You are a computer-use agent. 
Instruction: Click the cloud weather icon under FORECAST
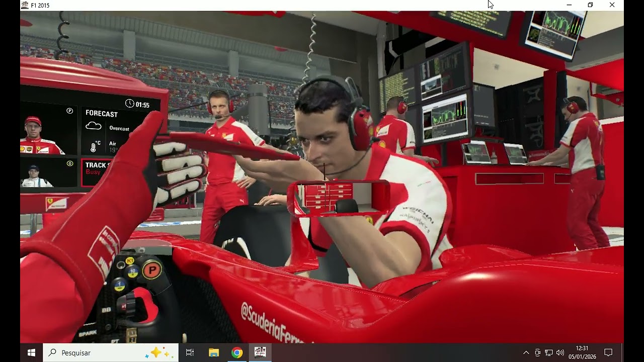tap(94, 126)
